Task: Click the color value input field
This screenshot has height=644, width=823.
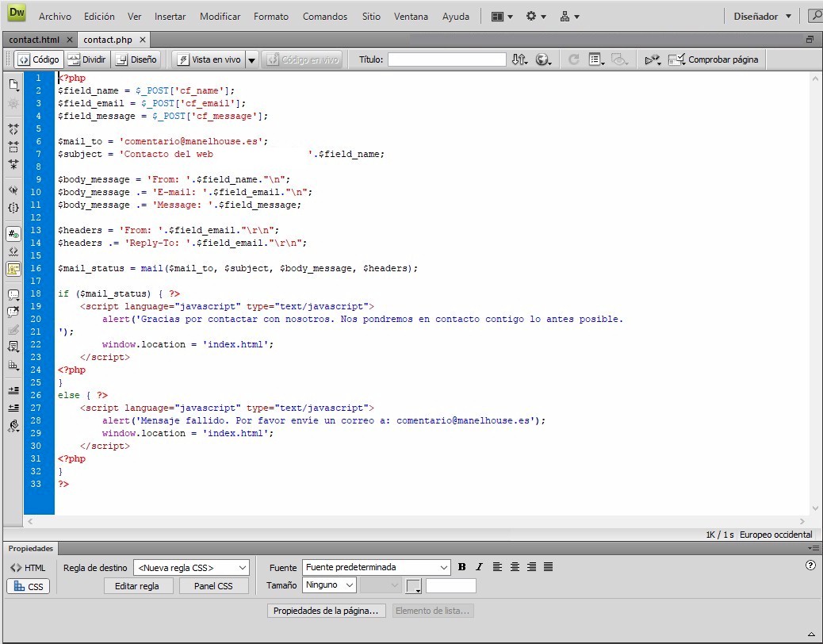Action: point(451,586)
